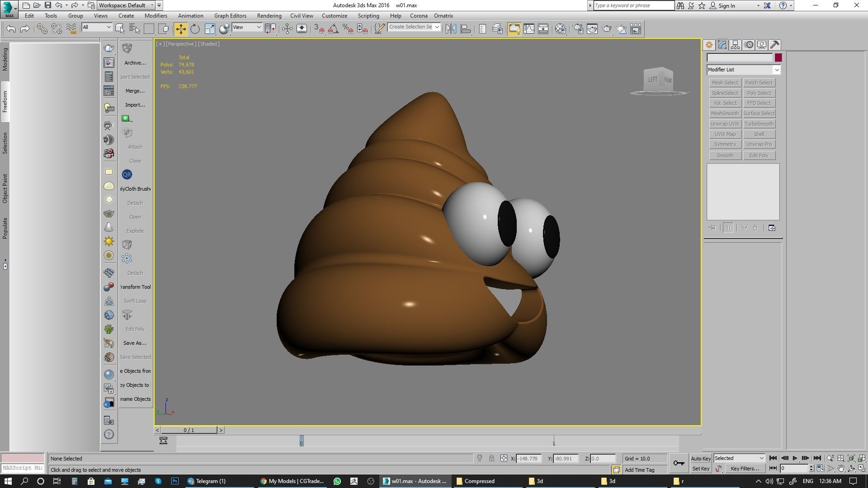Open the Modifier List dropdown

coord(744,70)
